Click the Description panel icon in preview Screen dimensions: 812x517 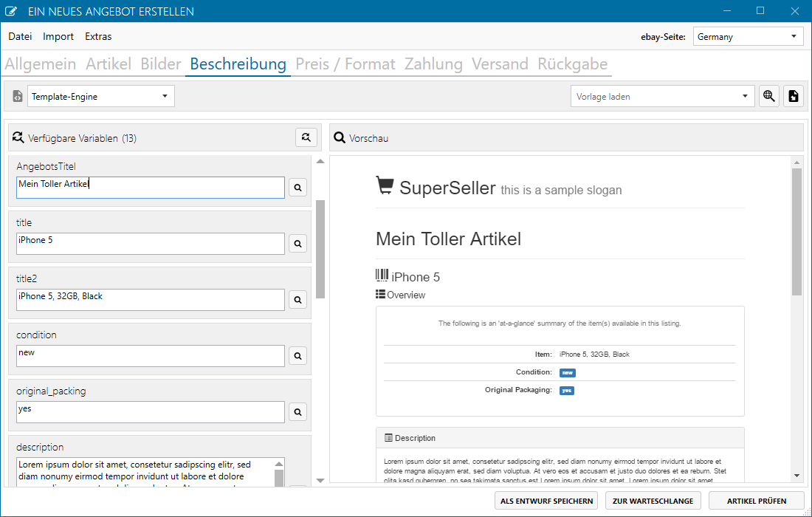click(x=388, y=438)
